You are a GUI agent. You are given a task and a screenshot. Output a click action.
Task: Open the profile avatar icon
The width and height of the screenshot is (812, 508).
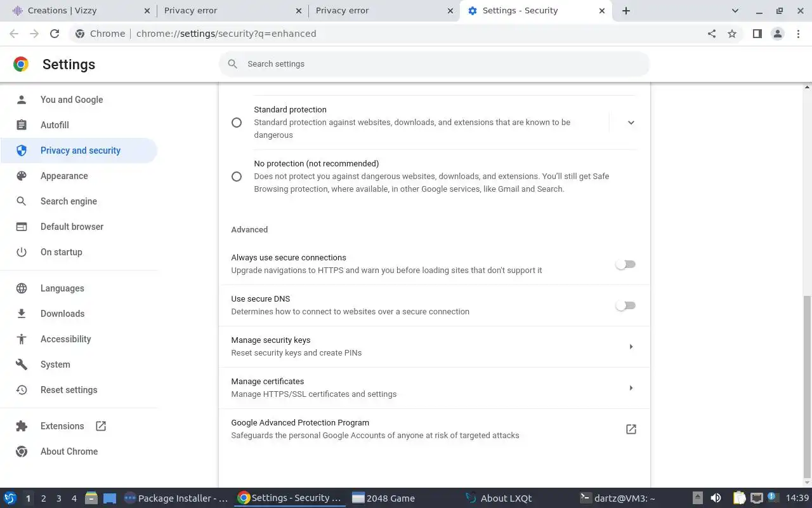click(x=778, y=34)
